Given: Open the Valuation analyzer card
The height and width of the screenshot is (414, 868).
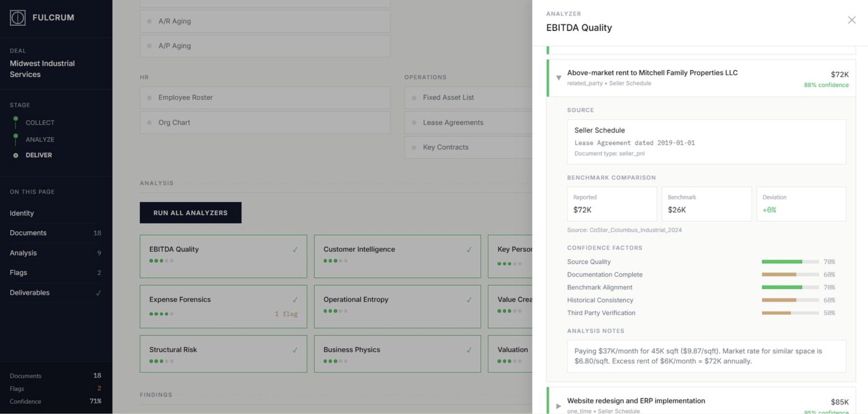Looking at the screenshot, I should click(x=510, y=354).
